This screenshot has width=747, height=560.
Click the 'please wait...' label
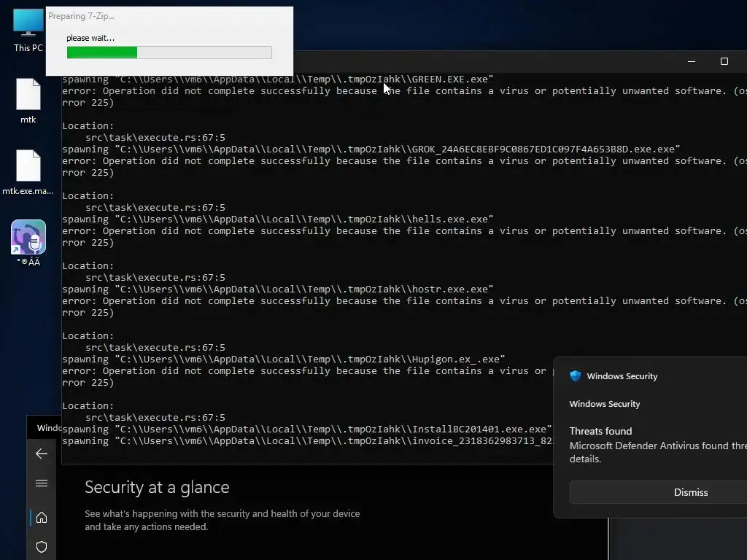pos(90,38)
